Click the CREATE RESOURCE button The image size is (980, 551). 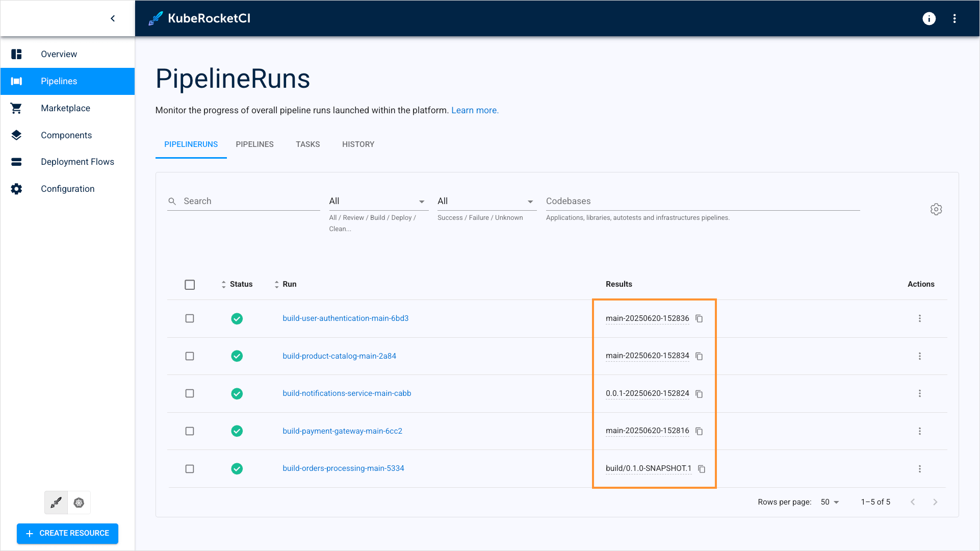point(67,533)
